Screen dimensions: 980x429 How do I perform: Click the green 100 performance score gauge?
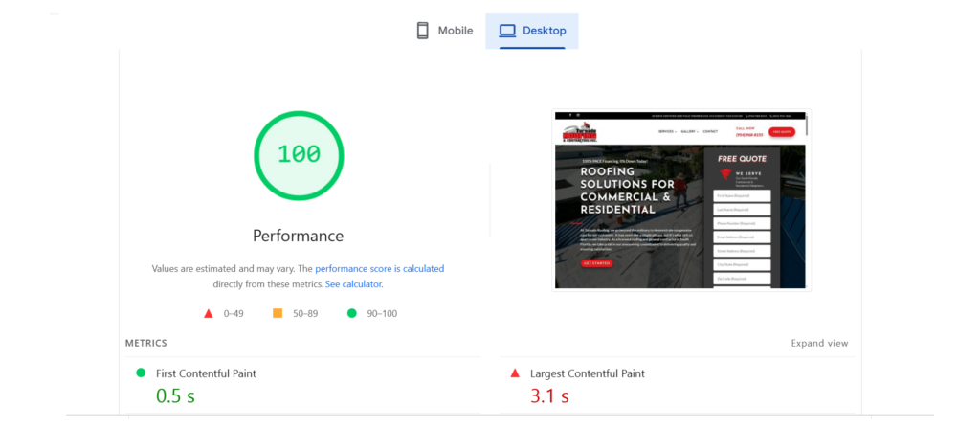299,154
